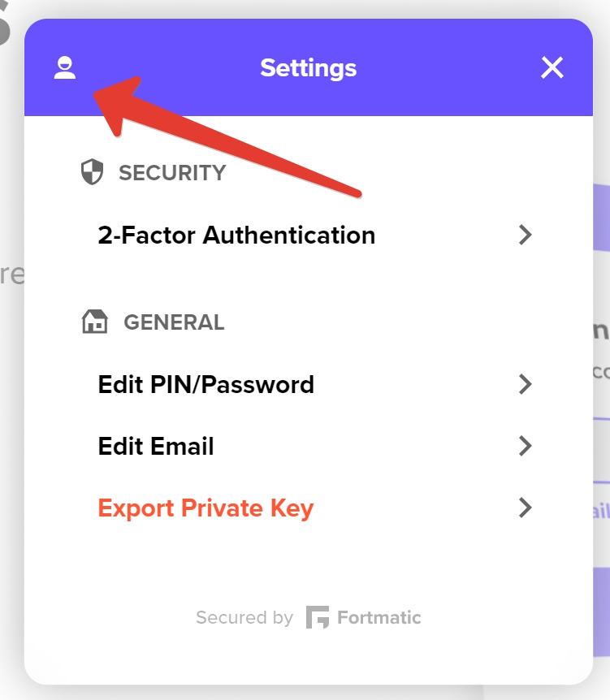Click the Security shield icon
The height and width of the screenshot is (700, 610).
93,172
